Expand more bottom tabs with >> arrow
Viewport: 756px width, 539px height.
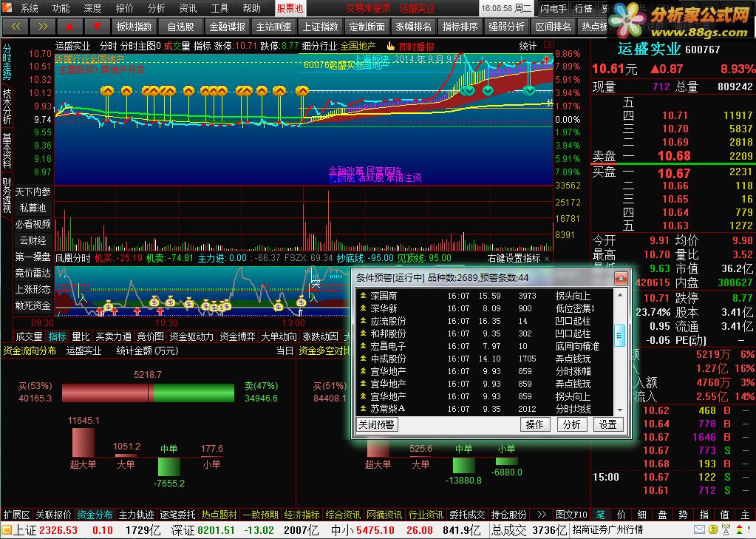[x=542, y=515]
